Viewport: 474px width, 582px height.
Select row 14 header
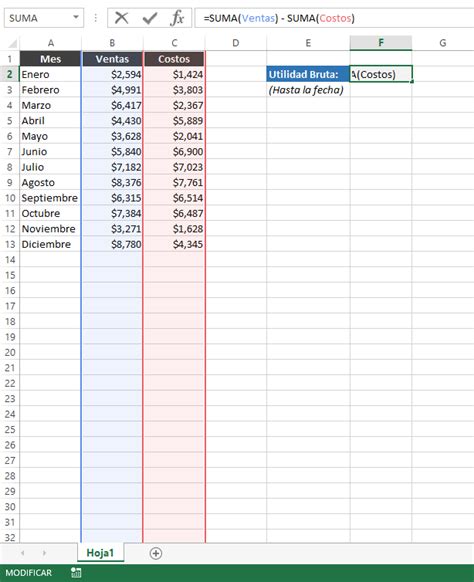tap(10, 260)
